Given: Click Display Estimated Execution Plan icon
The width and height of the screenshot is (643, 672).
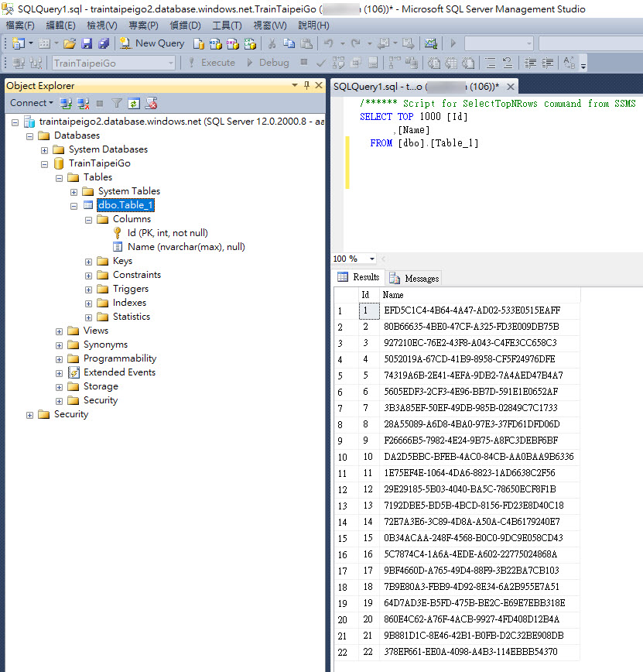Looking at the screenshot, I should 338,63.
